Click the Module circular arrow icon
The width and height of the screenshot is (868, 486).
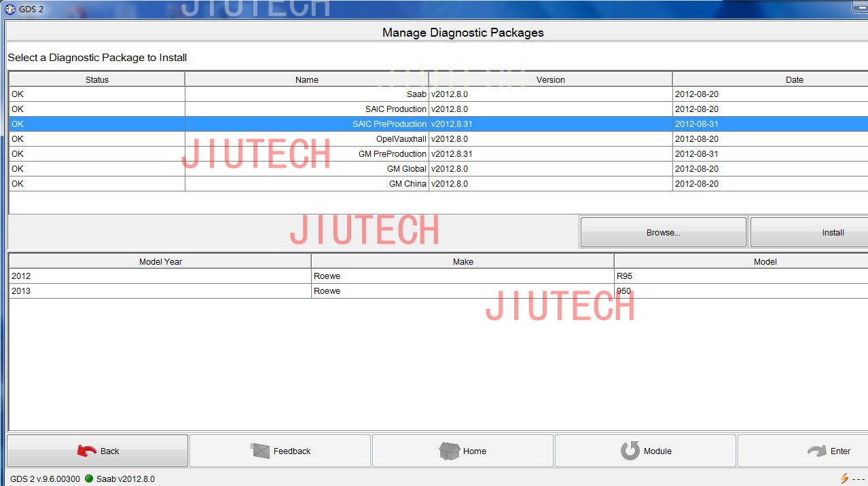point(630,451)
